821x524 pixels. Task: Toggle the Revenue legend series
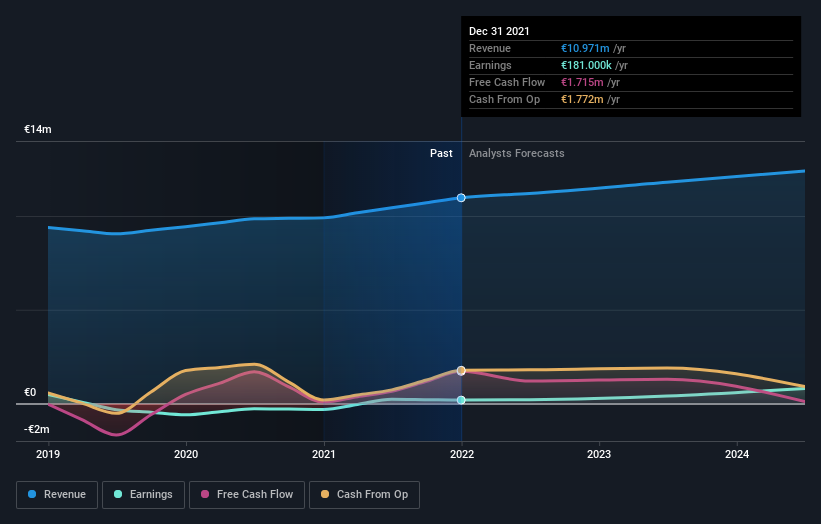(57, 495)
